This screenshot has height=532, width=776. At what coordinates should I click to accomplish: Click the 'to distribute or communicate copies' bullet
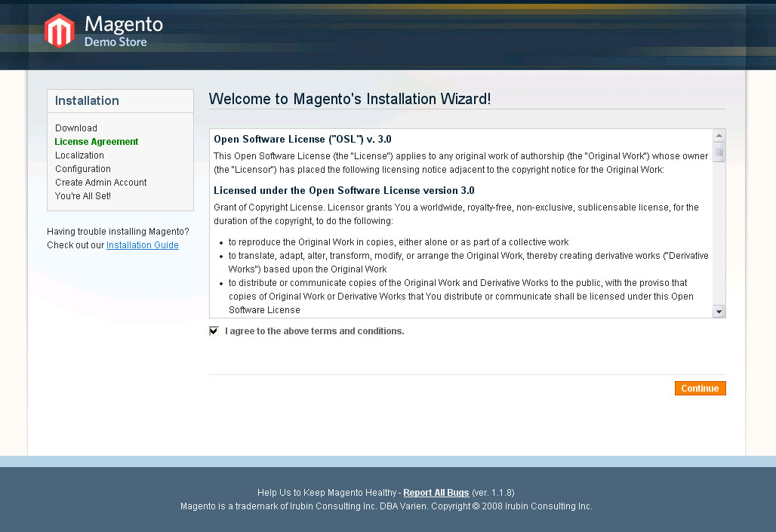pos(460,297)
